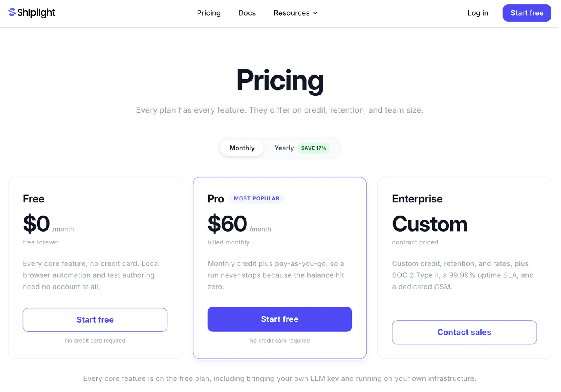The image size is (561, 392).
Task: Click the header Start free button
Action: click(x=527, y=13)
